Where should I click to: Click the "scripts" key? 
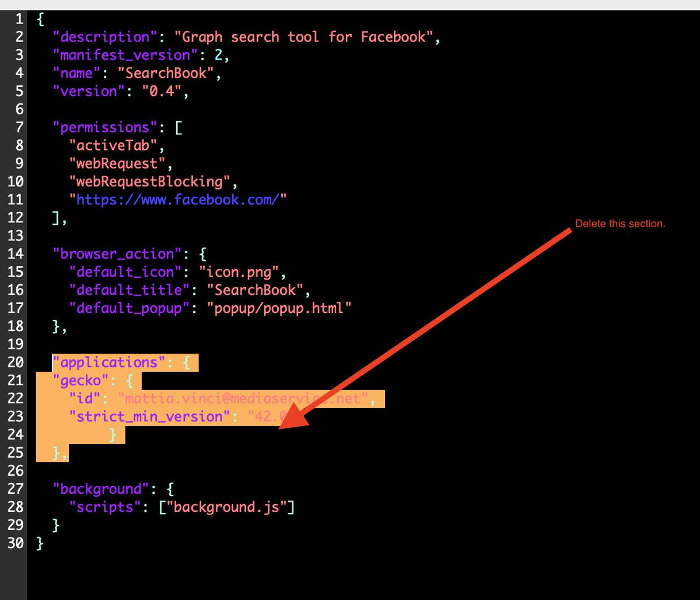105,507
